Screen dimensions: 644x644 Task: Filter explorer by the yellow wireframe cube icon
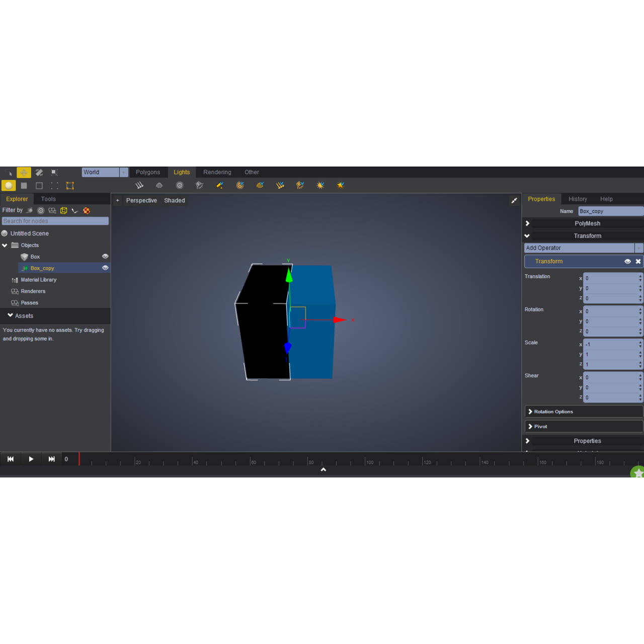64,210
